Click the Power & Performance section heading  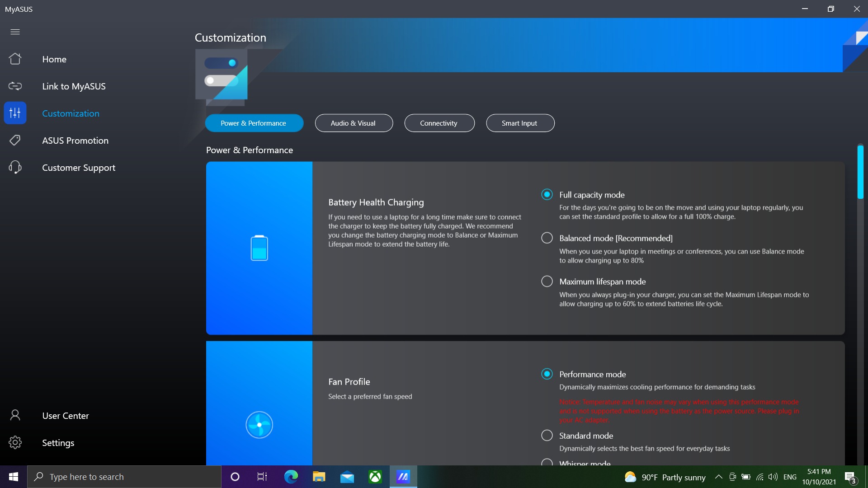[250, 150]
